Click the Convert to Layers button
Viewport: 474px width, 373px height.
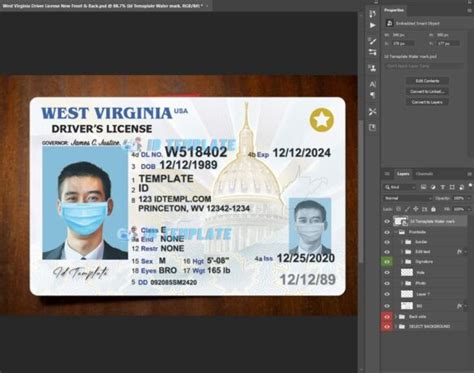click(427, 102)
